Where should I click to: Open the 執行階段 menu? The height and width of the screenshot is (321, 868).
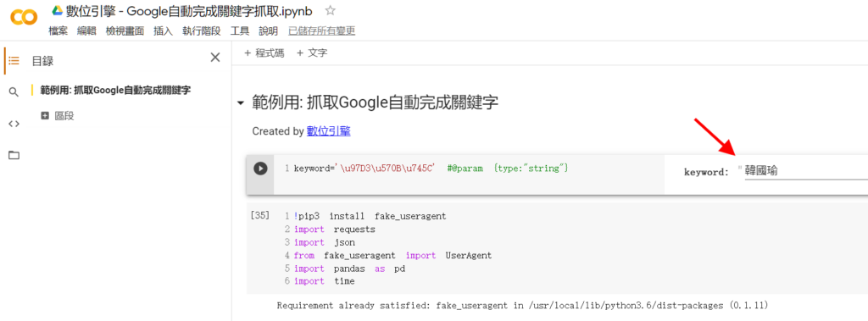(202, 31)
